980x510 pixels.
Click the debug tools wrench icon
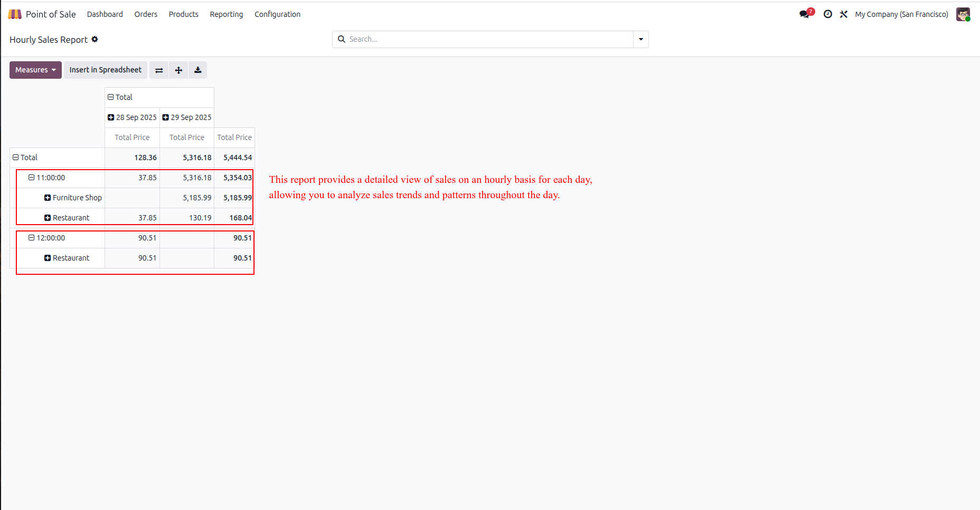pos(844,14)
